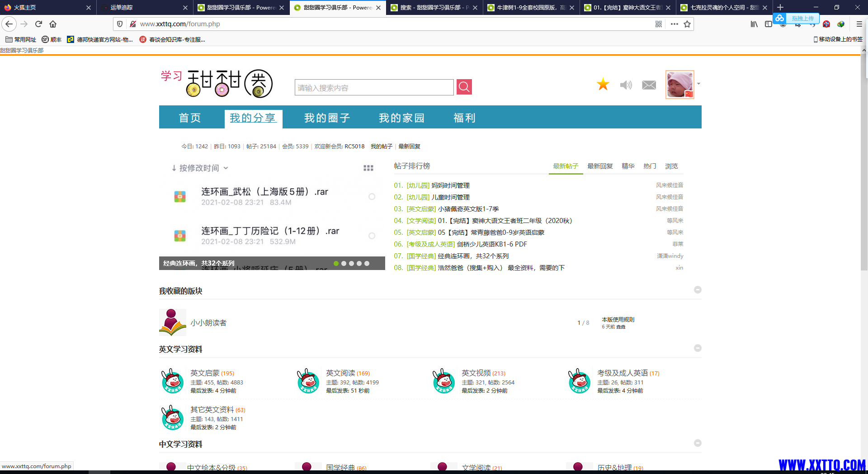Screen dimensions: 868x474
Task: Open the library bookshelf icon
Action: click(x=754, y=24)
